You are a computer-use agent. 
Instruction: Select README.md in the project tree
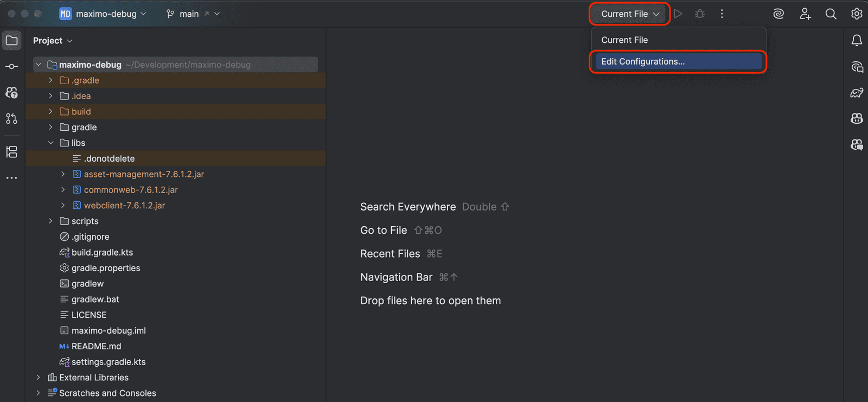click(97, 346)
